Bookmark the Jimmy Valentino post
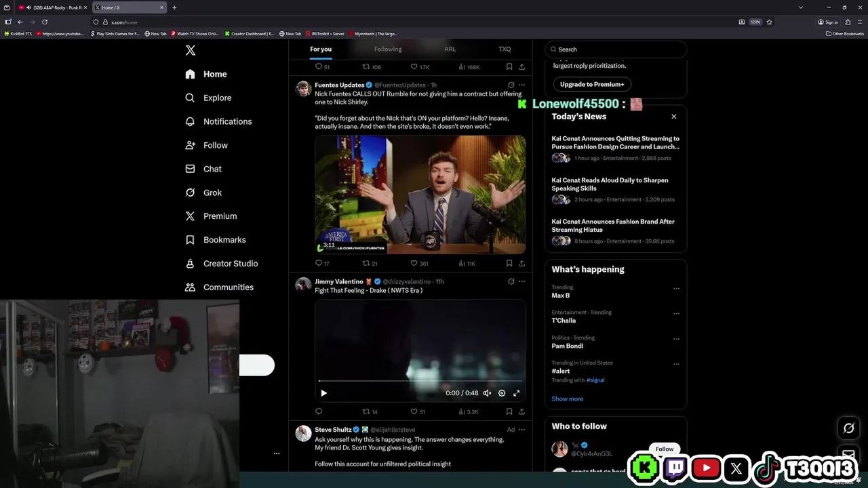This screenshot has width=868, height=488. point(509,411)
